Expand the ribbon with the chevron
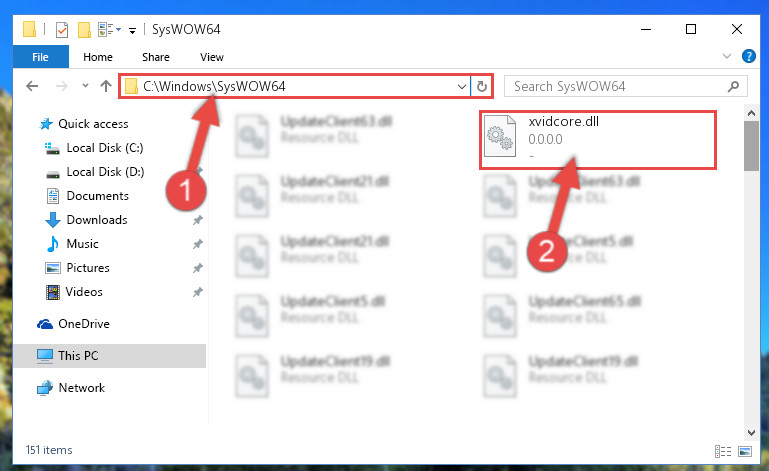The height and width of the screenshot is (471, 769). (727, 56)
